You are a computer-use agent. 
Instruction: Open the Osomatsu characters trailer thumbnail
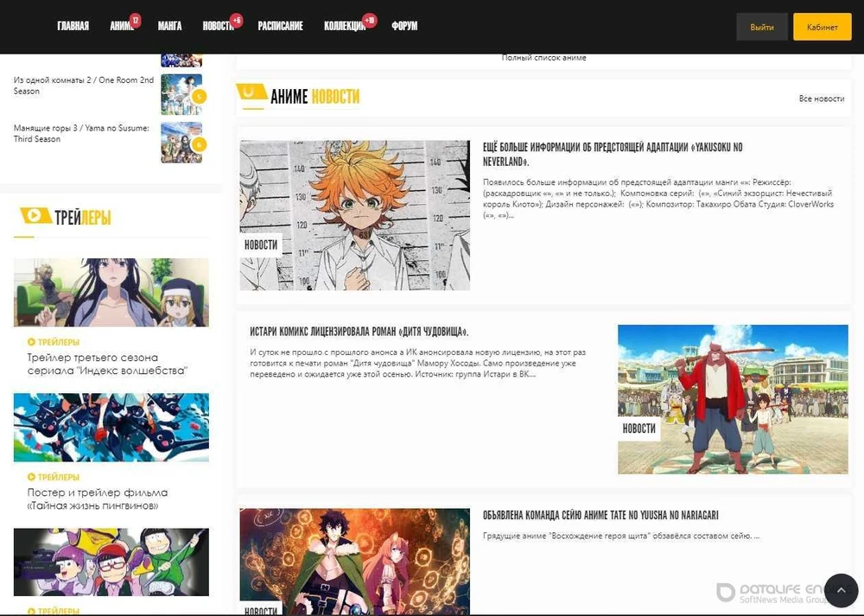(111, 562)
